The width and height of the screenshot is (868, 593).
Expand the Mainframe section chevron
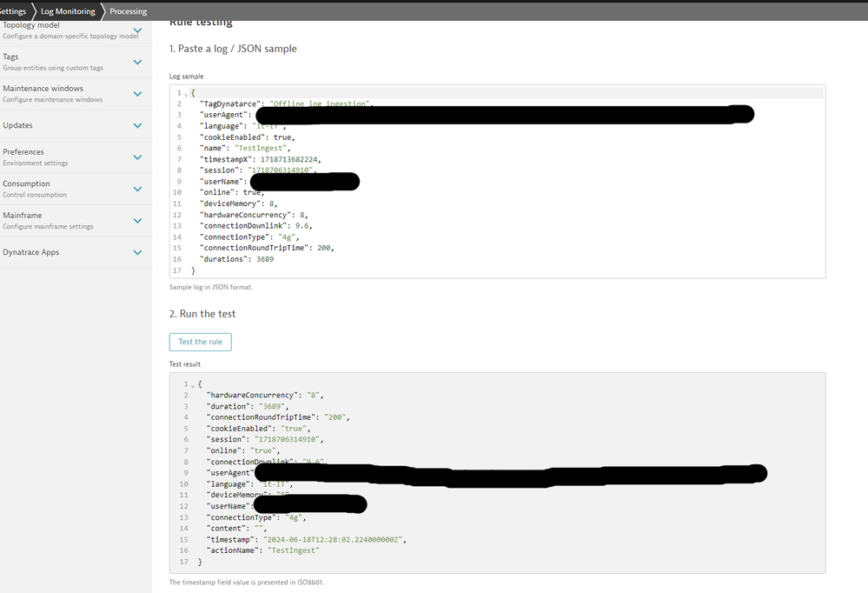137,221
